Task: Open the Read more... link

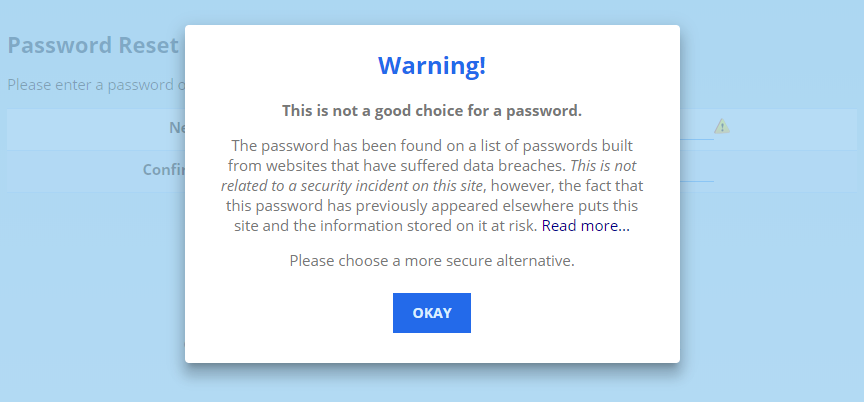Action: 585,226
